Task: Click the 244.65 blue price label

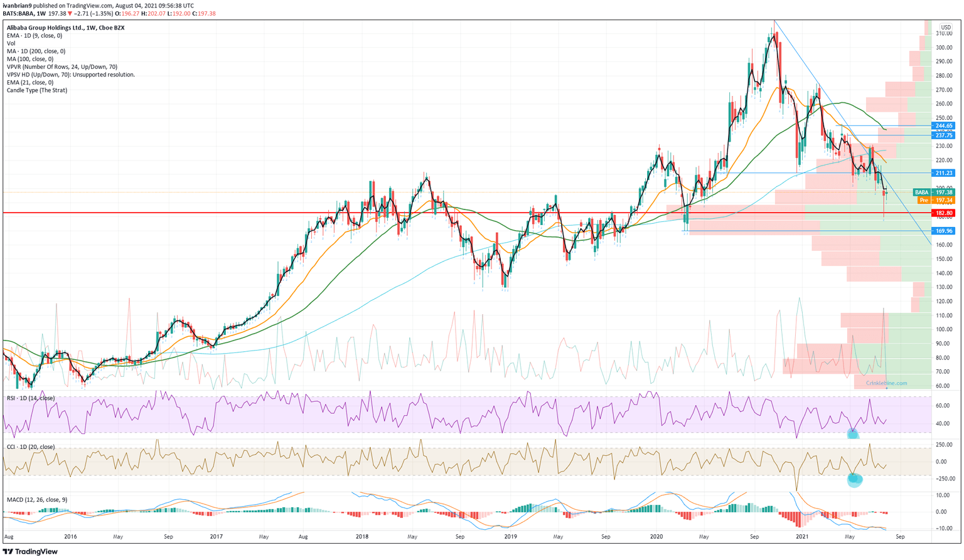Action: [x=944, y=126]
